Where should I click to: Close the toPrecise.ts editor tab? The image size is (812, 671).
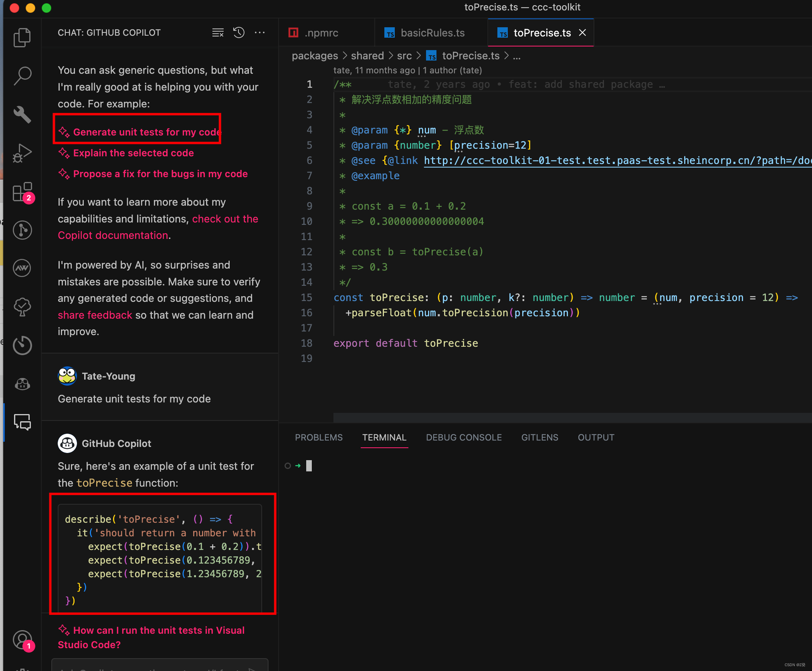point(582,33)
